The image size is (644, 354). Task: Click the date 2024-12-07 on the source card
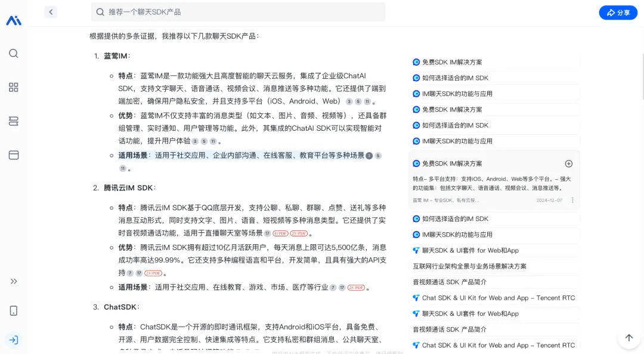(549, 200)
